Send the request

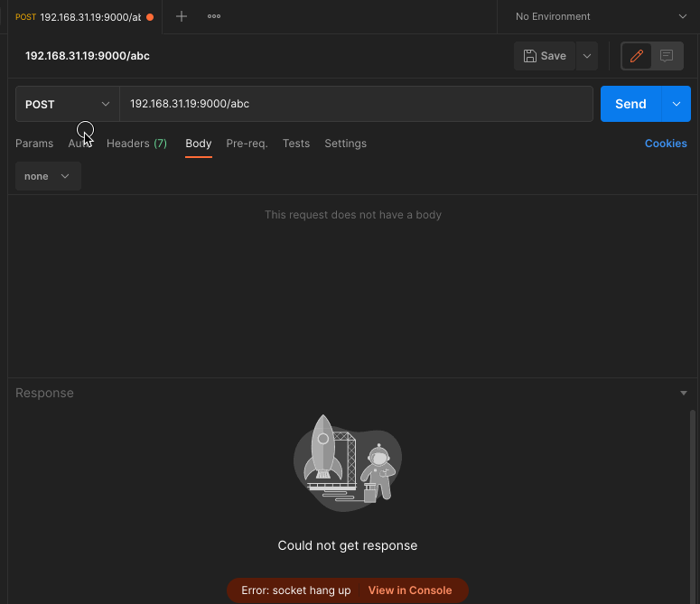630,104
